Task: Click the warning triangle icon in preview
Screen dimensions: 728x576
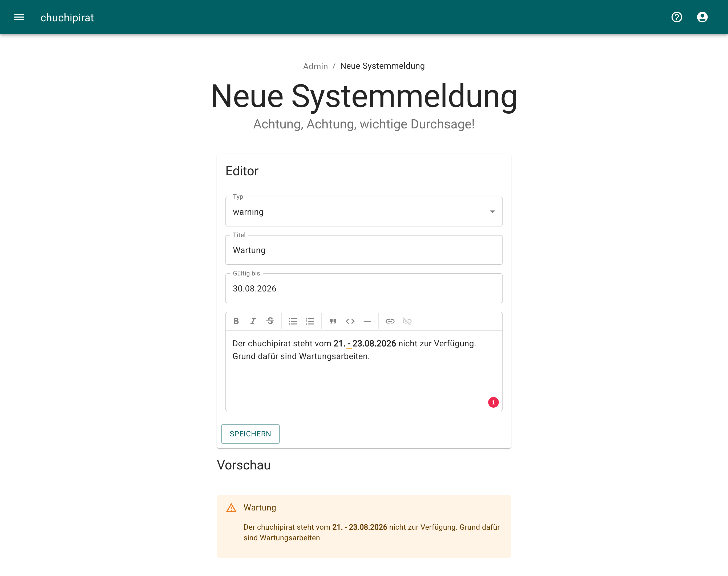Action: point(231,508)
